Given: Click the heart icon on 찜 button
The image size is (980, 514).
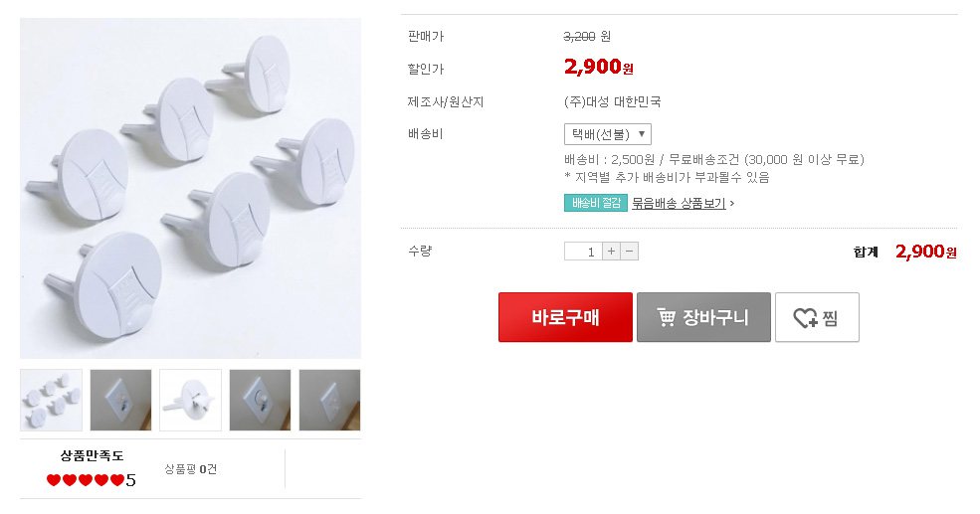Looking at the screenshot, I should (x=805, y=318).
